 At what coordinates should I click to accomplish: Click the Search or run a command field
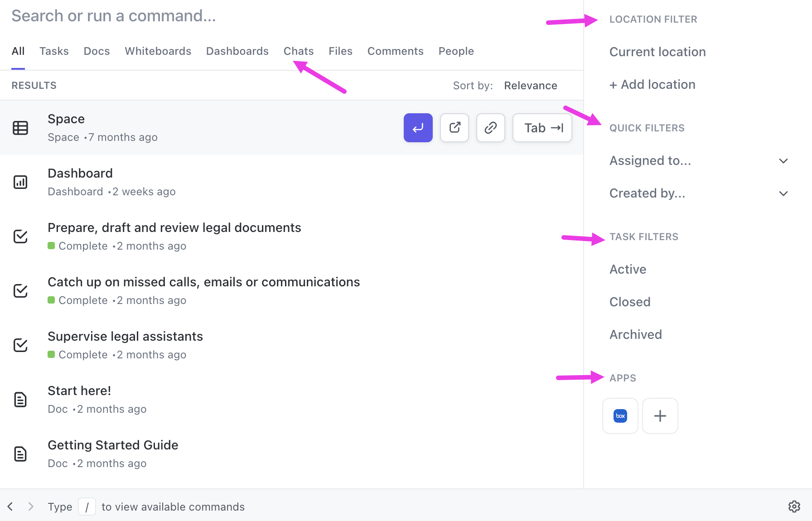pos(113,15)
